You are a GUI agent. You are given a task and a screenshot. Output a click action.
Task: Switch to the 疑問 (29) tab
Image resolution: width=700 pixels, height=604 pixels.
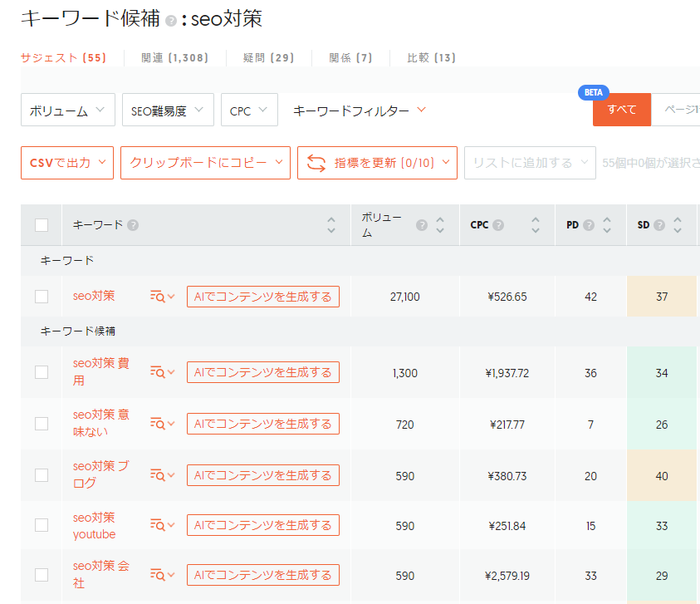268,57
